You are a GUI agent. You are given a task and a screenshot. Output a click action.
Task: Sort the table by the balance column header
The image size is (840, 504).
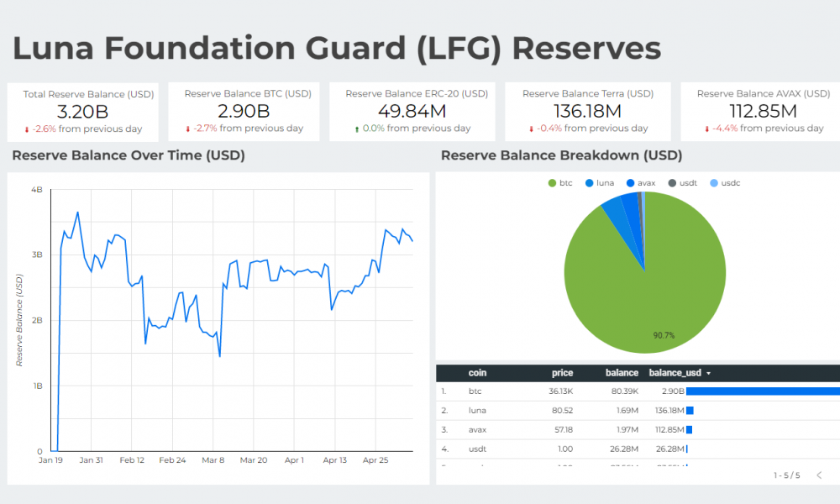click(x=622, y=373)
